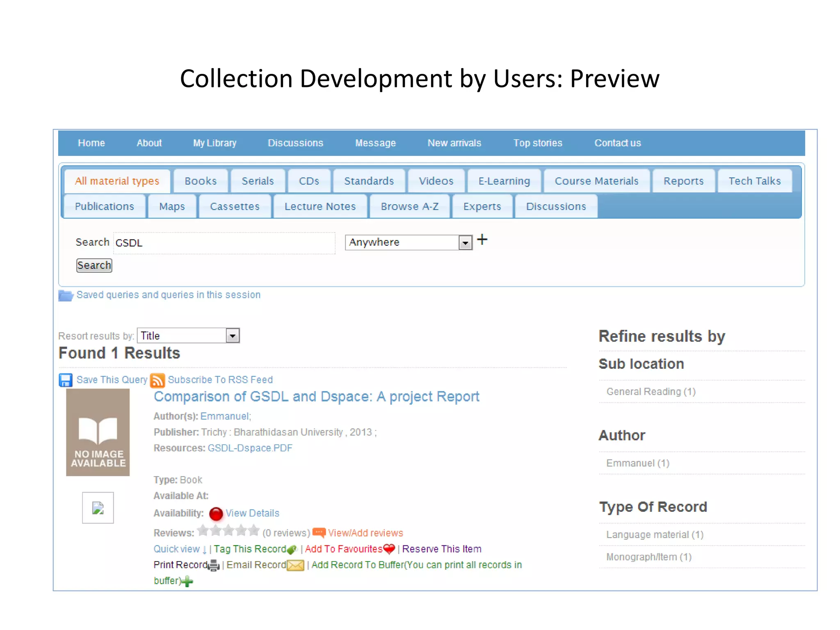Open Contact us in navigation bar
The width and height of the screenshot is (840, 630).
coord(618,143)
